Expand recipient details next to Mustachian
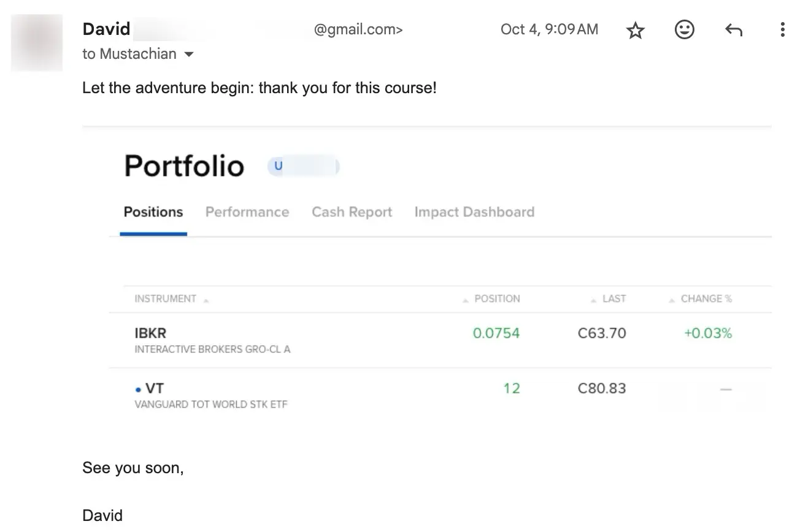 tap(189, 55)
